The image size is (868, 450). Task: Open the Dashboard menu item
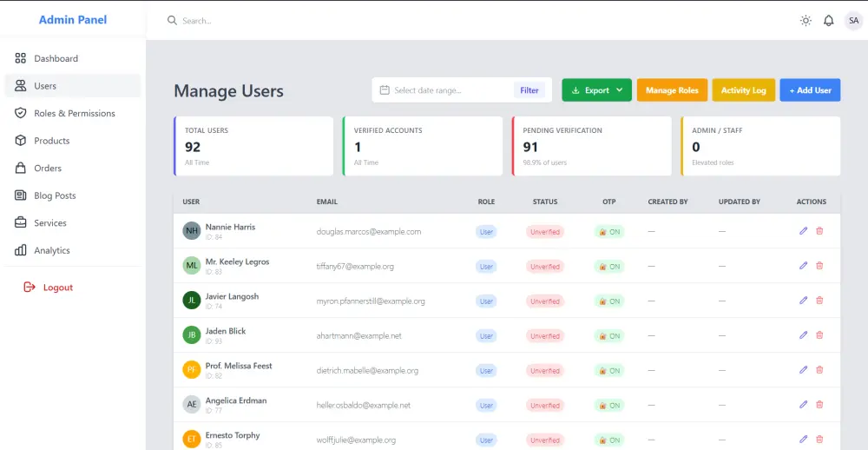pos(73,58)
